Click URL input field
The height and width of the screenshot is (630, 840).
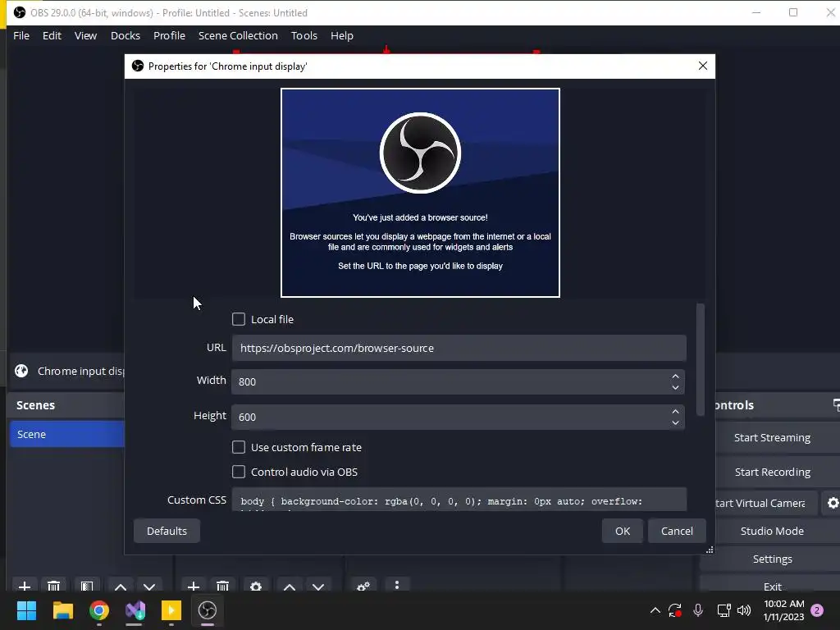point(459,348)
